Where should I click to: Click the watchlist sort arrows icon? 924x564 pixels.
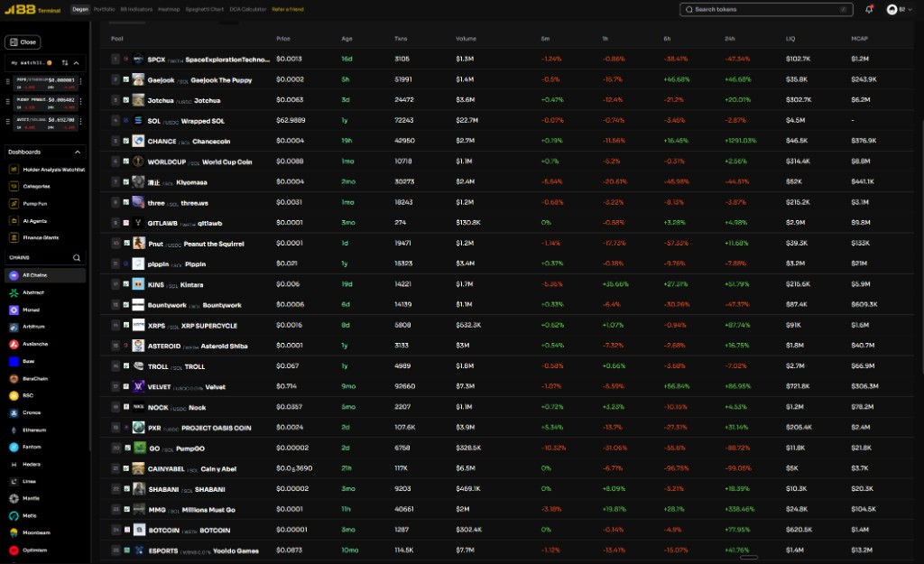pos(65,63)
